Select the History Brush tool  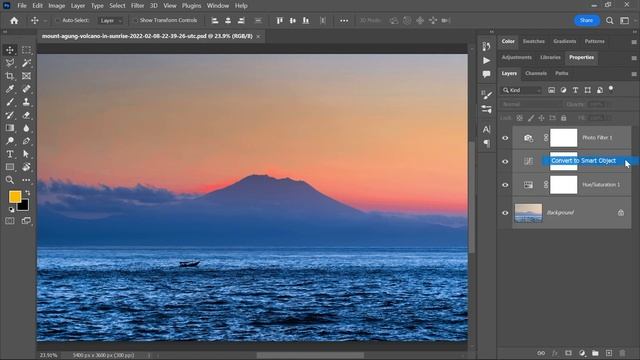click(10, 115)
